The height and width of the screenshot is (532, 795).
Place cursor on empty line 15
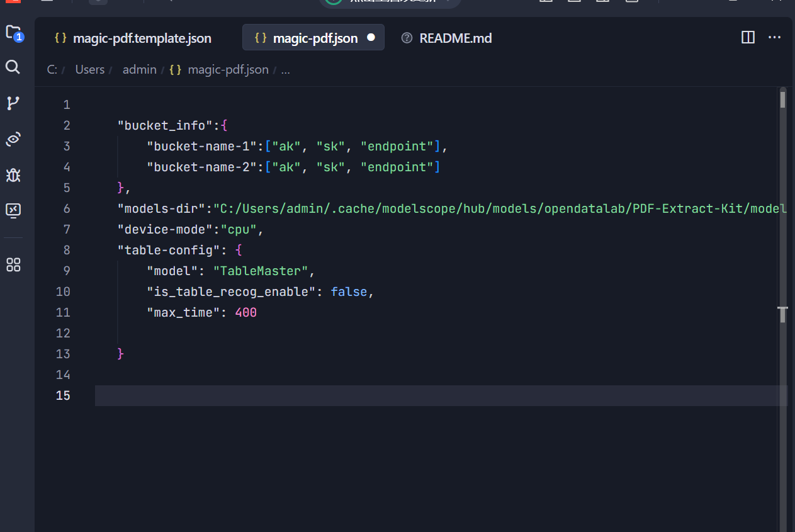coord(441,395)
